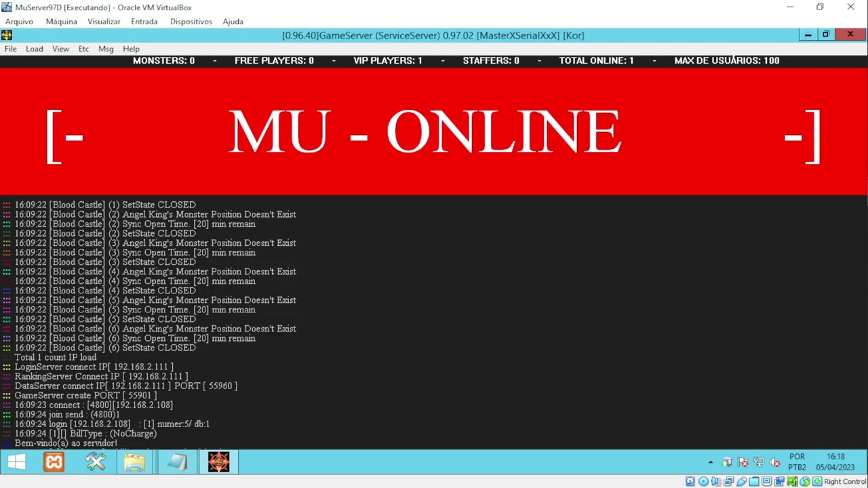Click VirtualBox network adapter indicator
Viewport: 868px width, 488px height.
(728, 481)
